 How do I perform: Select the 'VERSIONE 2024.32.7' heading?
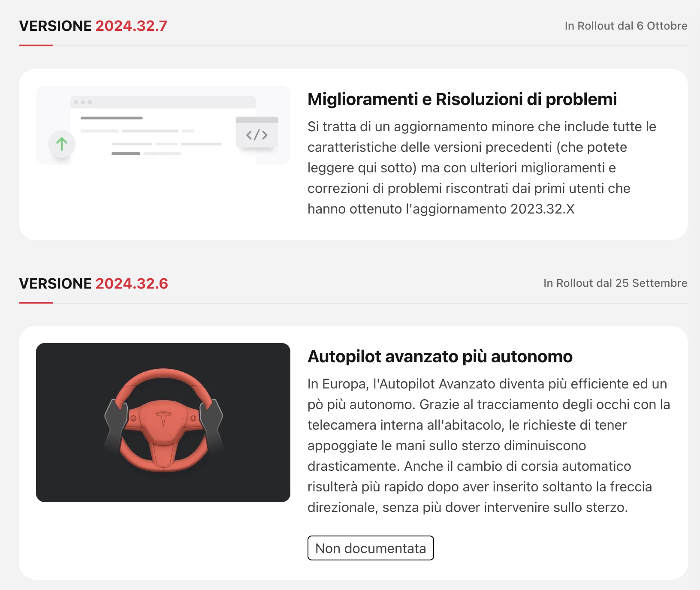click(93, 26)
